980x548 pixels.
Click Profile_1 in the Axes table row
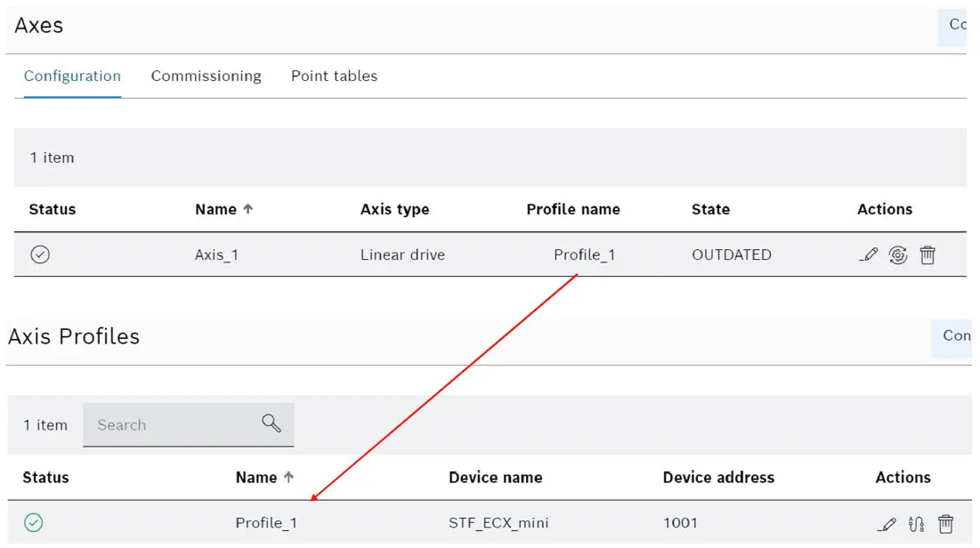pyautogui.click(x=584, y=255)
